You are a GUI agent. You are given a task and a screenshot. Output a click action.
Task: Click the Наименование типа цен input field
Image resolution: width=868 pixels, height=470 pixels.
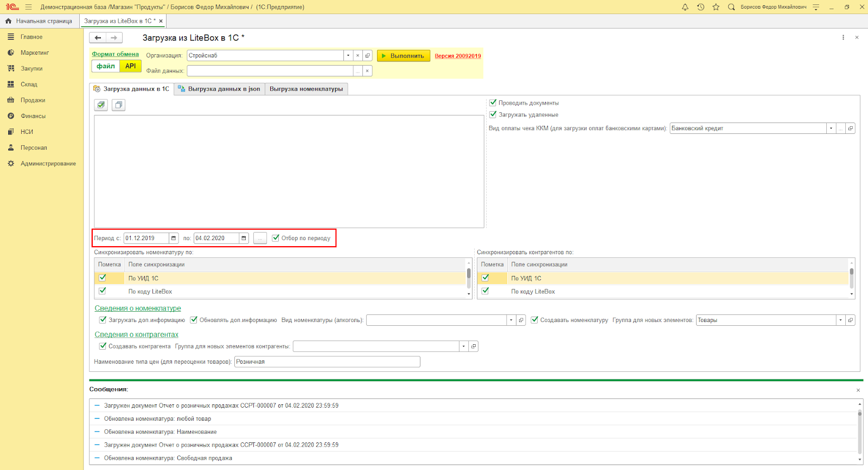tap(327, 362)
